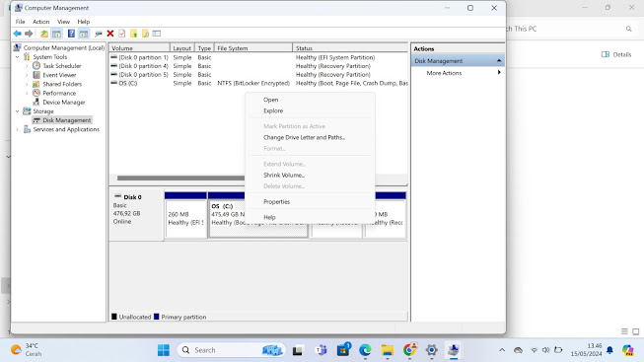Image resolution: width=644 pixels, height=362 pixels.
Task: Click Details button in This PC window
Action: pos(616,54)
